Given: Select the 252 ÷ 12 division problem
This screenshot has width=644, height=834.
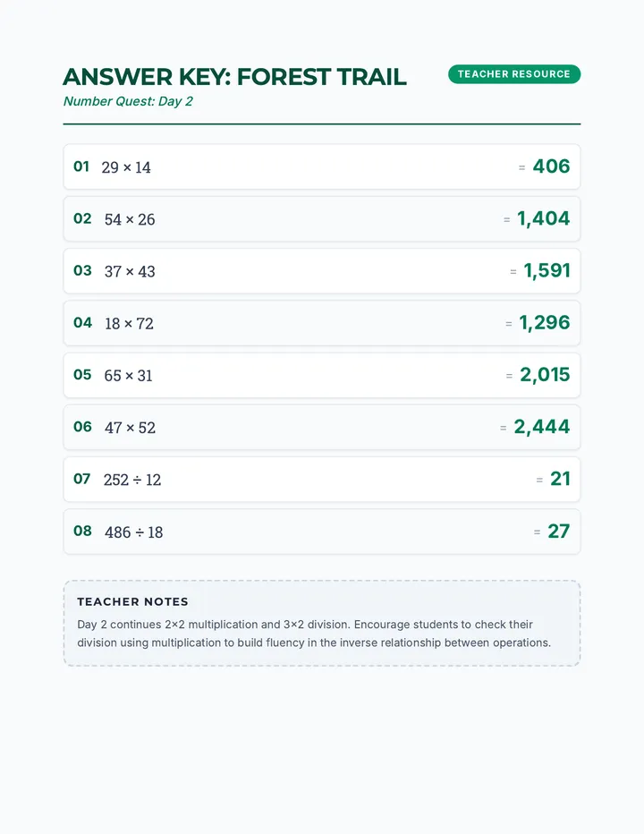Looking at the screenshot, I should click(132, 480).
